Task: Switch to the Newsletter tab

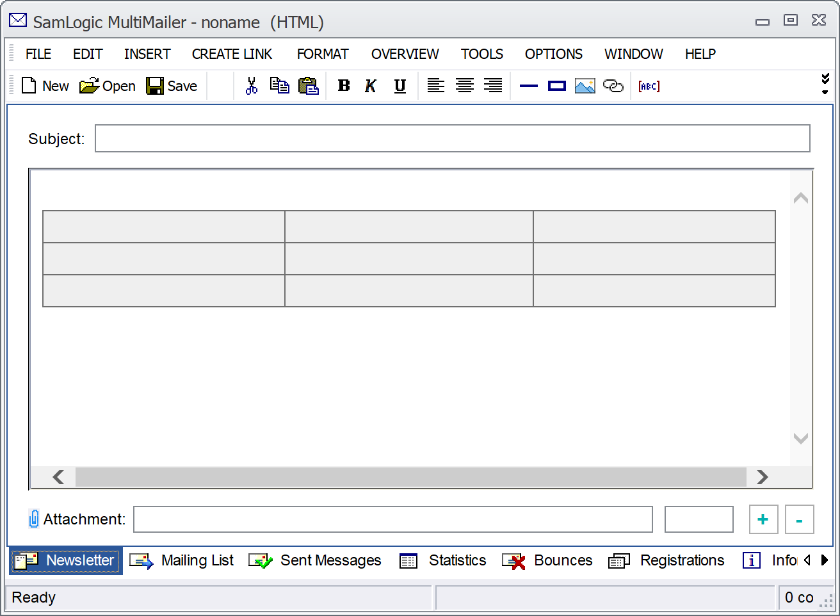Action: pos(66,561)
